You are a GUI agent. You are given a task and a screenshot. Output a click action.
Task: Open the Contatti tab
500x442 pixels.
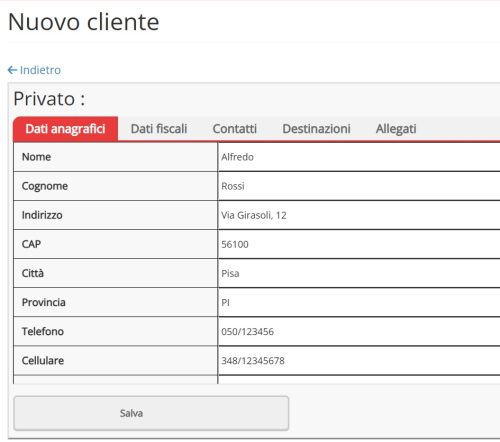point(235,129)
